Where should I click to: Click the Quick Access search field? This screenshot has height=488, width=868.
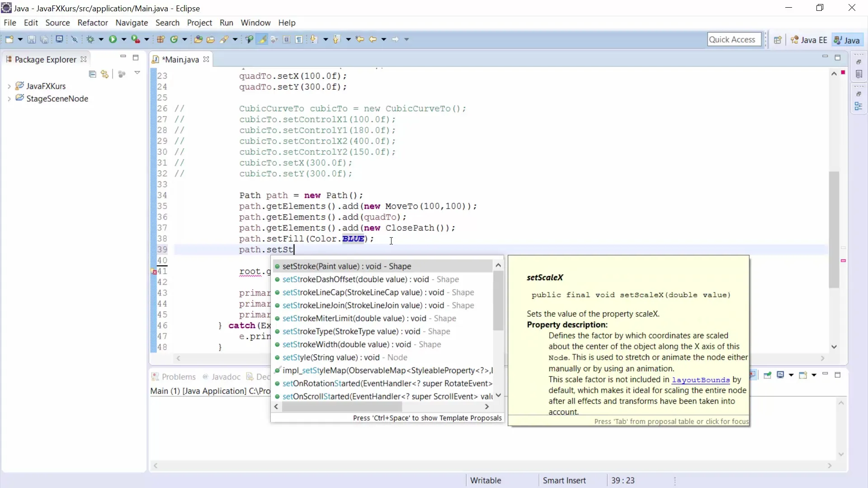tap(734, 39)
